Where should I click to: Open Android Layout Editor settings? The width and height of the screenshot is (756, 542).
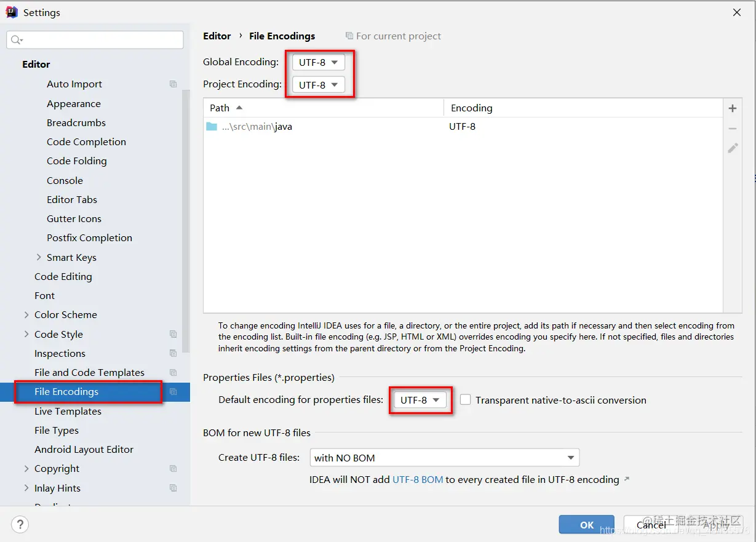(x=84, y=449)
